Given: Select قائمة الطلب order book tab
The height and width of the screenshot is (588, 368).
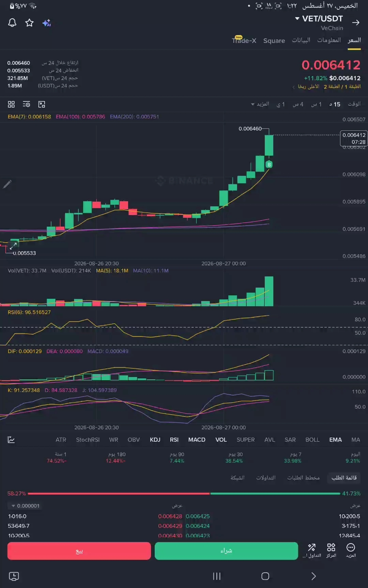Looking at the screenshot, I should (344, 478).
